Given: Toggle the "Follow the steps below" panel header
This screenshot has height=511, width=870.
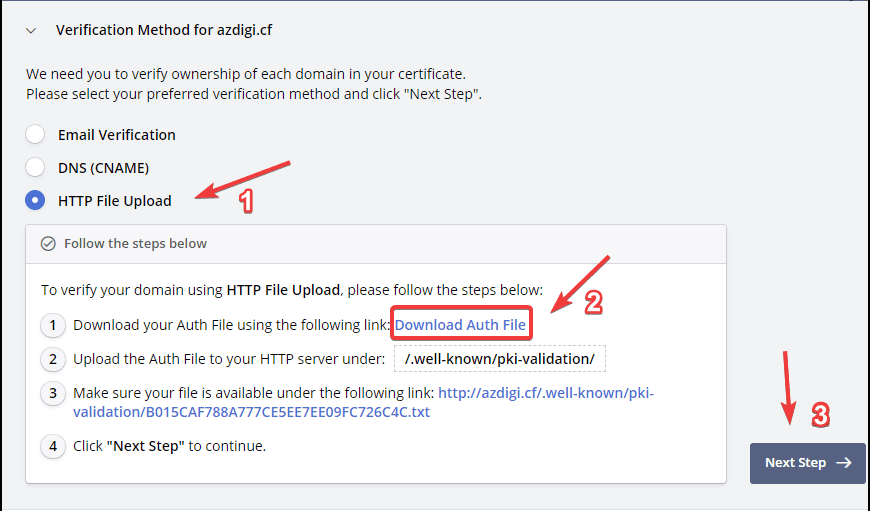Looking at the screenshot, I should 135,243.
